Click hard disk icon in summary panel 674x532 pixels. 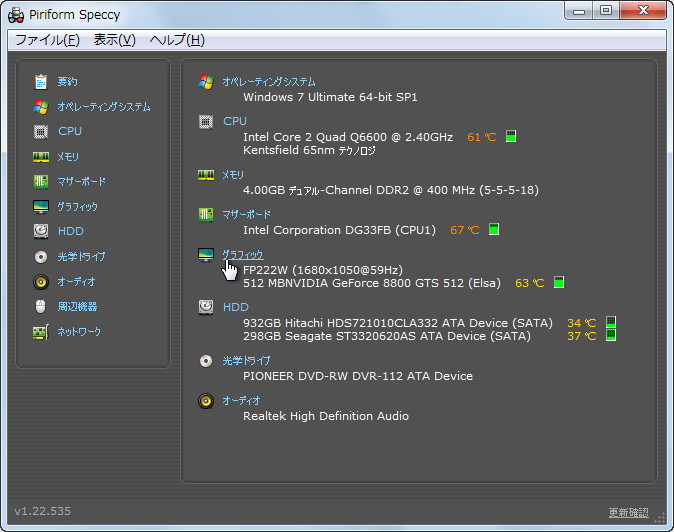206,307
